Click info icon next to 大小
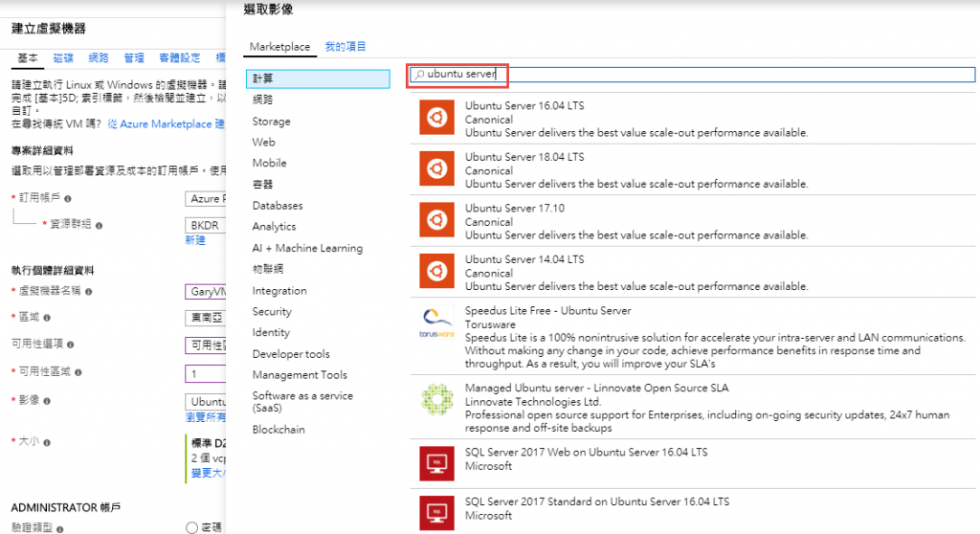Viewport: 980px width, 534px height. (x=47, y=442)
